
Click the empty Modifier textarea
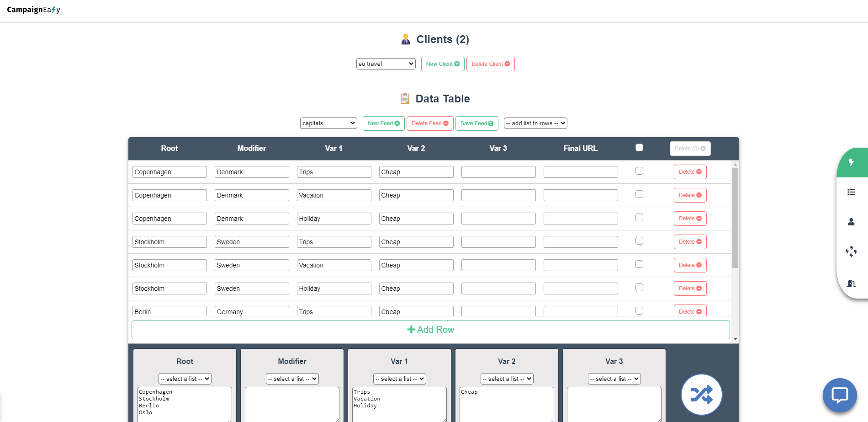coord(292,404)
